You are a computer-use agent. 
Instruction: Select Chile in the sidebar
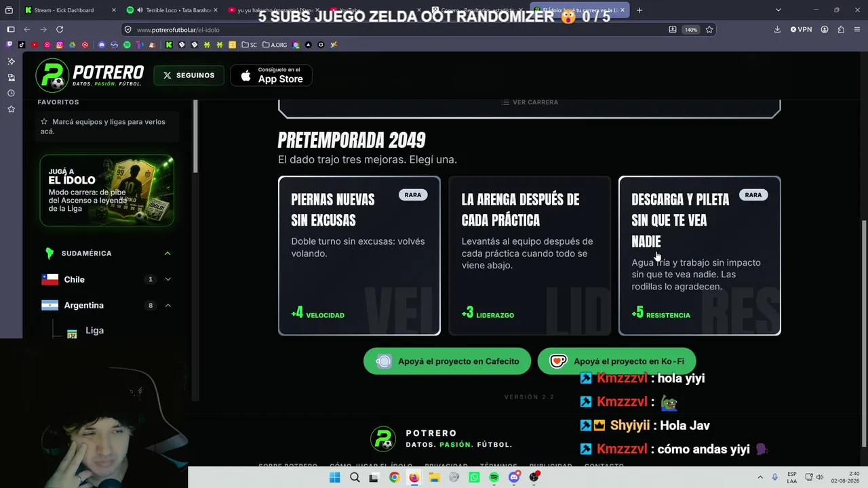(x=75, y=279)
